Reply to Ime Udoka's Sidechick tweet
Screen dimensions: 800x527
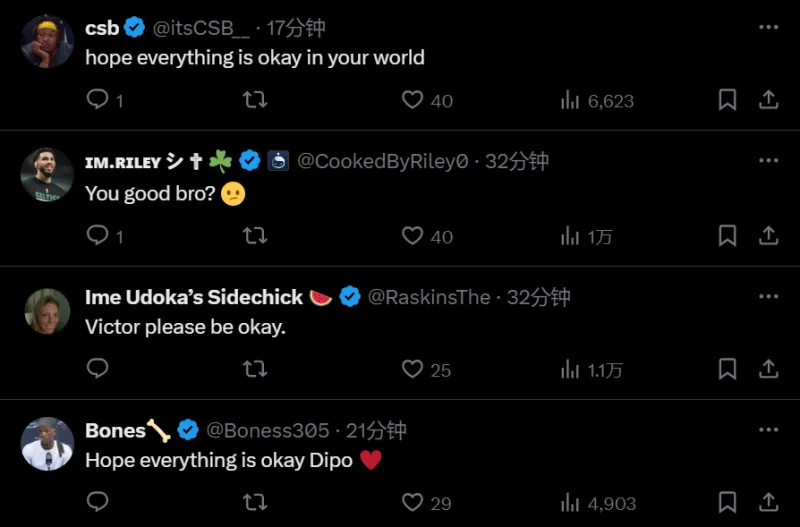pos(98,370)
